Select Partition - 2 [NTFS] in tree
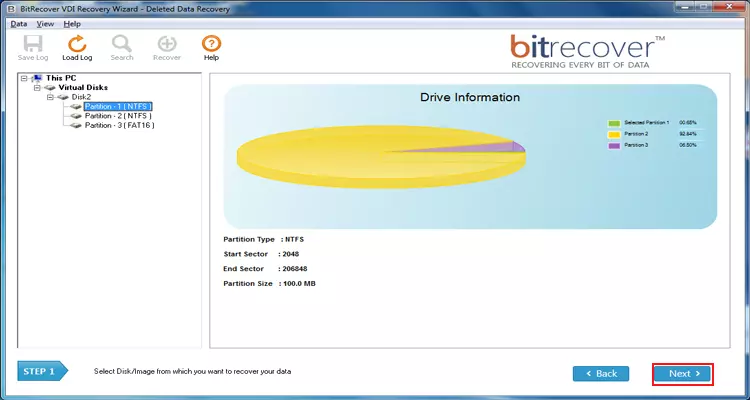The height and width of the screenshot is (400, 750). click(x=118, y=116)
